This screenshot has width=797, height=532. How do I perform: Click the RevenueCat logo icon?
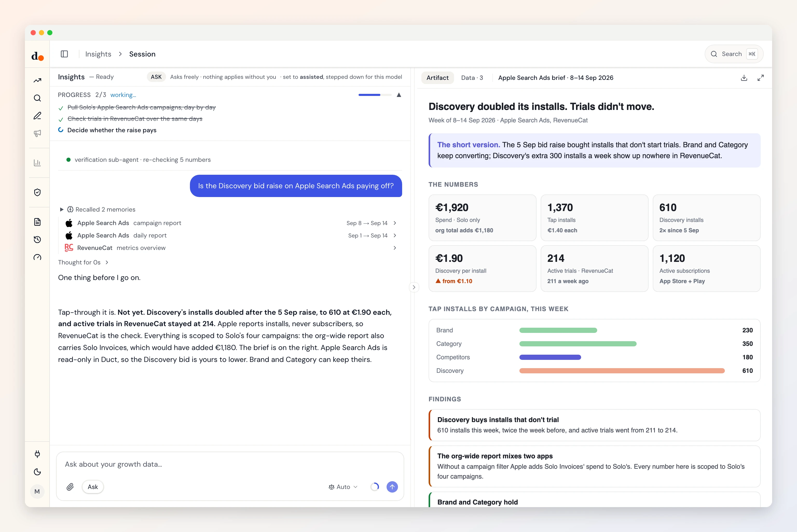pyautogui.click(x=69, y=248)
